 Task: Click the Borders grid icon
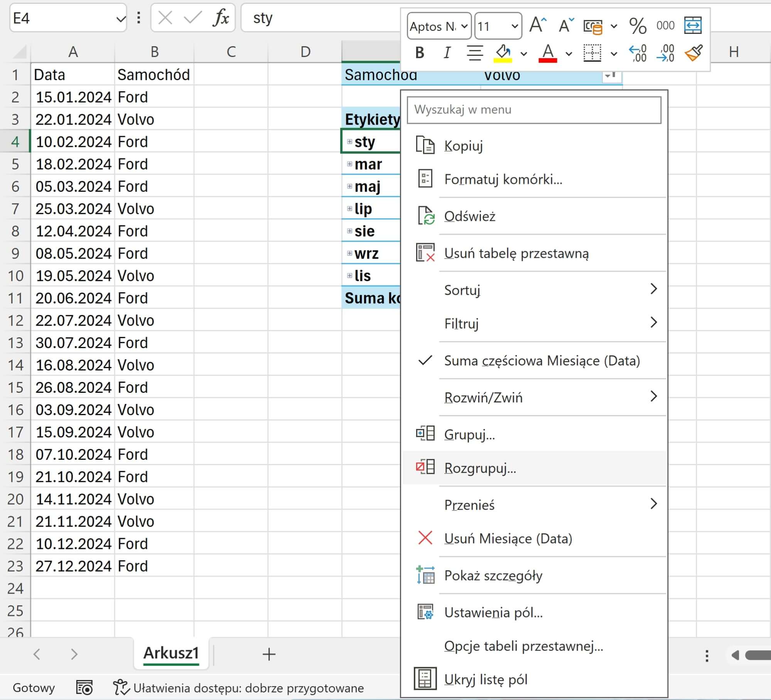click(592, 53)
